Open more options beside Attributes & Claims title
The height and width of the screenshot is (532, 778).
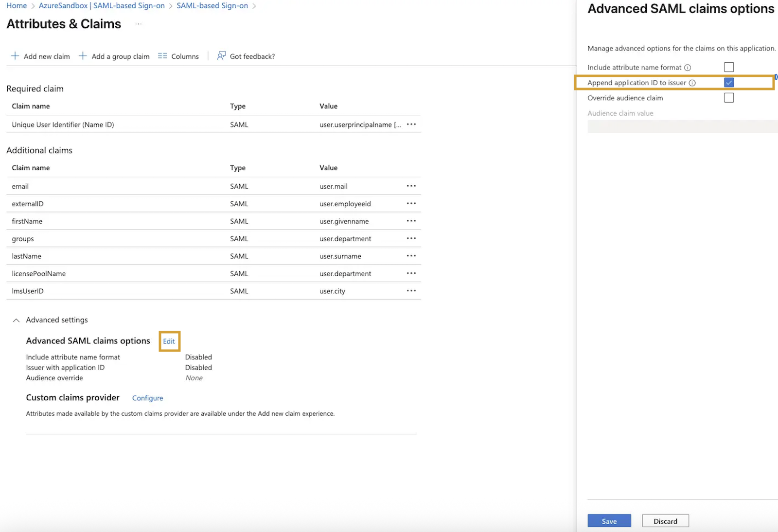click(139, 24)
